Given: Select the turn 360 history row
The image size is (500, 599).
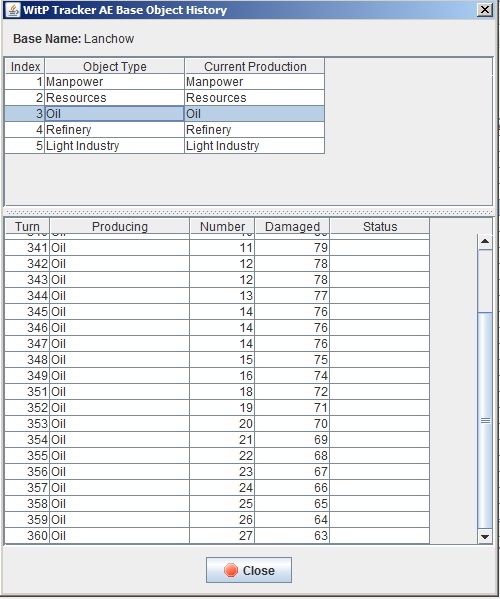Looking at the screenshot, I should [217, 536].
